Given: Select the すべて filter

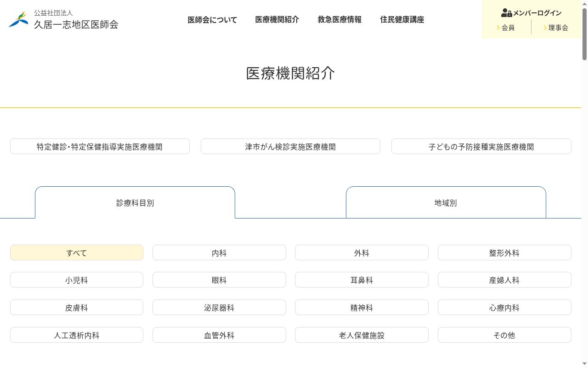Looking at the screenshot, I should (x=77, y=253).
